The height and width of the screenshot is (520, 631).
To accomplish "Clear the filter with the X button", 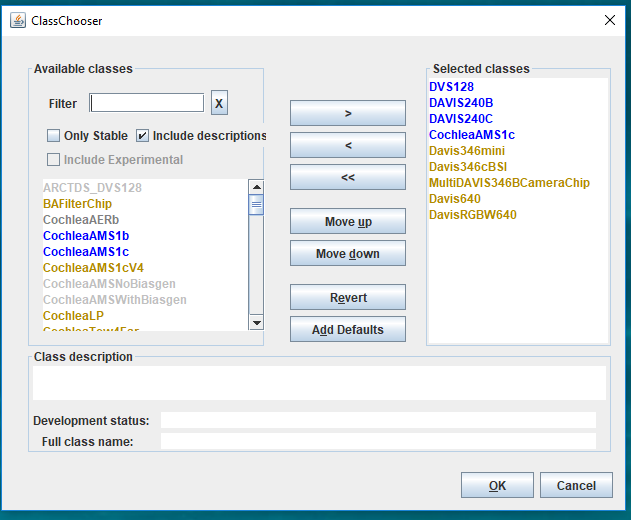I will [219, 103].
